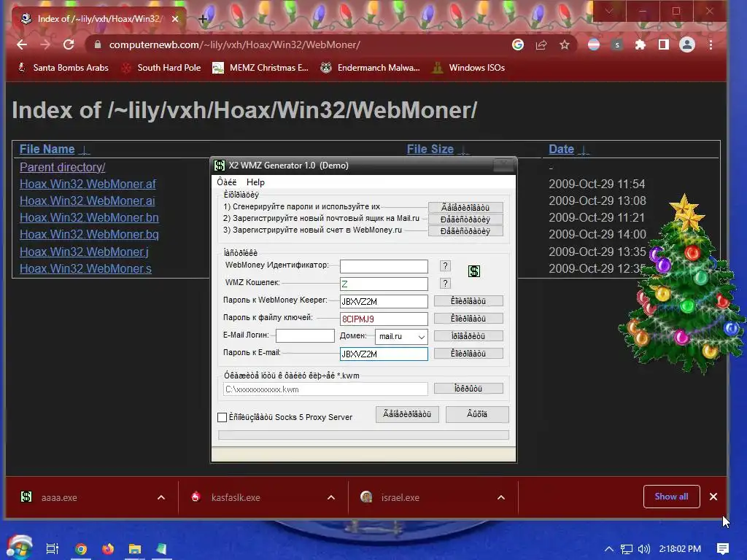The width and height of the screenshot is (747, 560).
Task: Sort listing by Date header
Action: (561, 149)
